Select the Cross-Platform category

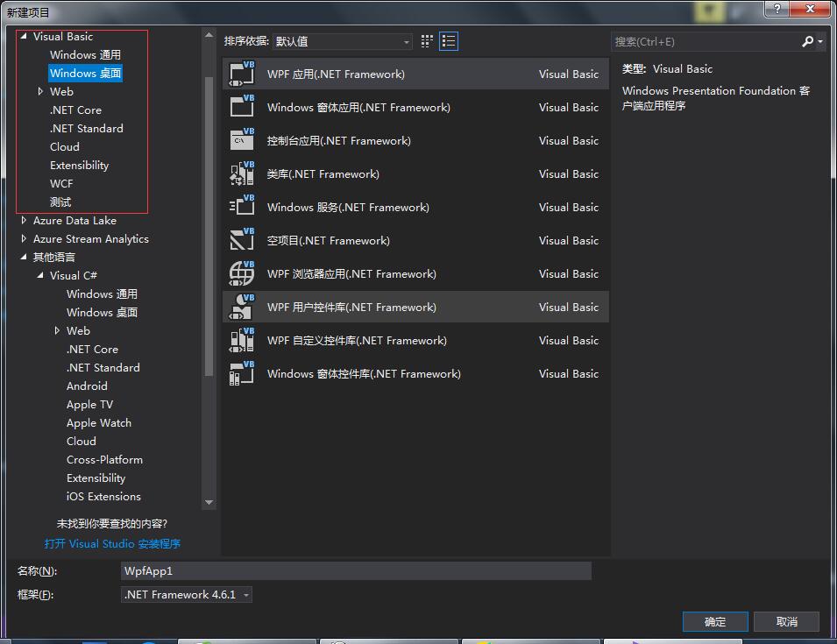click(x=104, y=459)
